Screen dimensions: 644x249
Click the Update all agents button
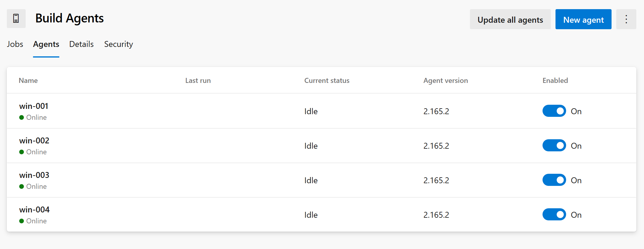click(x=510, y=19)
